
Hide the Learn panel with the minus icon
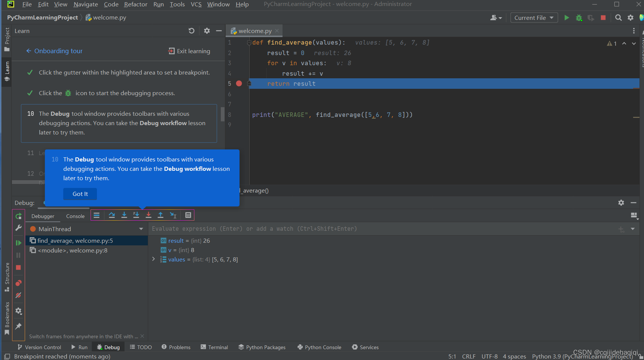tap(219, 31)
